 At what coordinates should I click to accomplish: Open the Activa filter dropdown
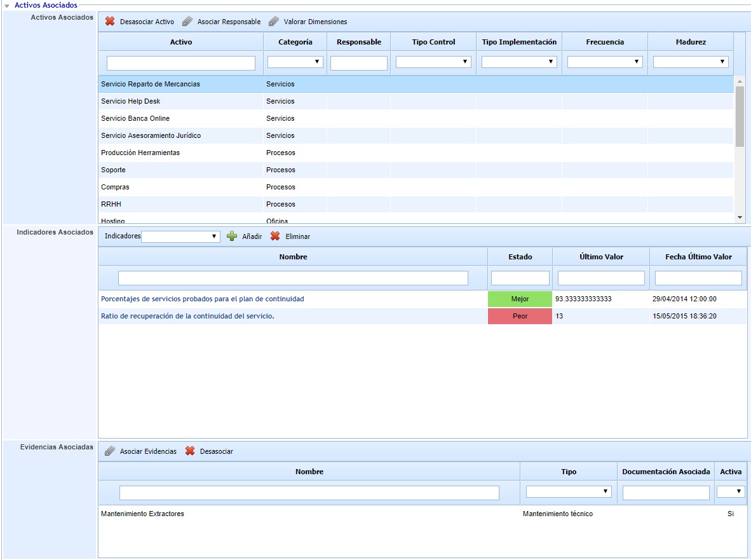(731, 491)
